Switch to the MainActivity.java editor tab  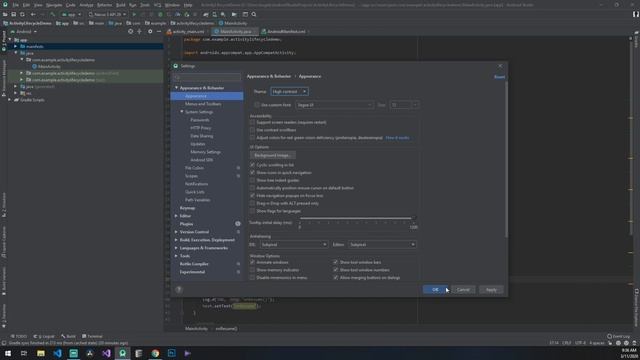pyautogui.click(x=236, y=31)
